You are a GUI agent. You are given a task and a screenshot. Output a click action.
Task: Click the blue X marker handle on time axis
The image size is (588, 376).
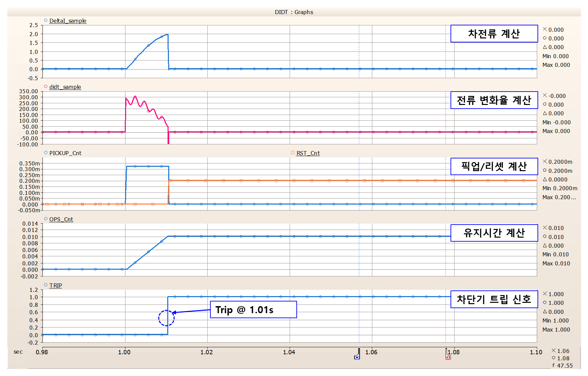click(x=357, y=357)
